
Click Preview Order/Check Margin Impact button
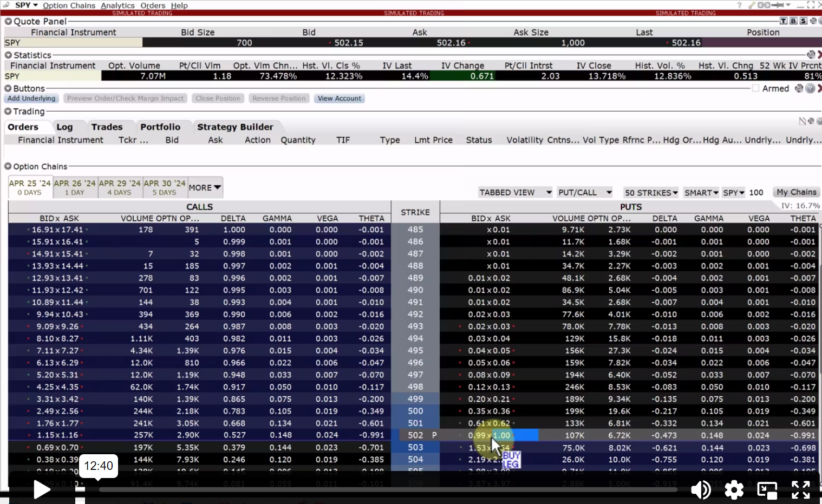(x=126, y=99)
